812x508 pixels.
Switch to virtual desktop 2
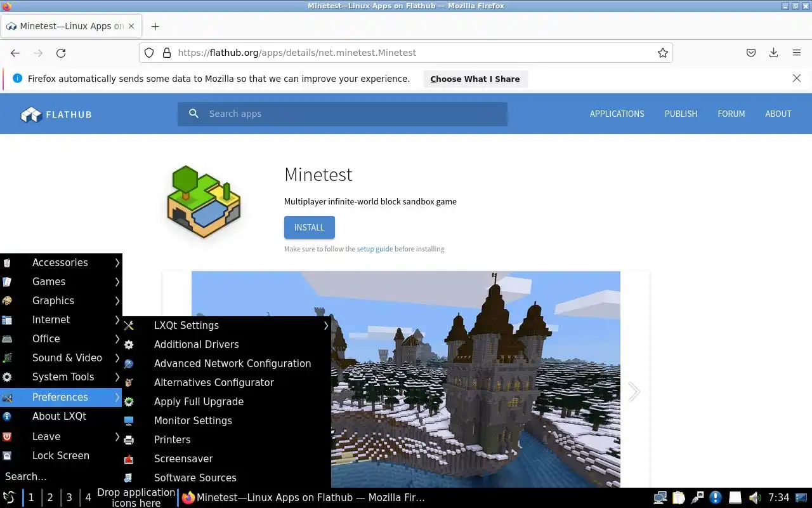coord(50,497)
